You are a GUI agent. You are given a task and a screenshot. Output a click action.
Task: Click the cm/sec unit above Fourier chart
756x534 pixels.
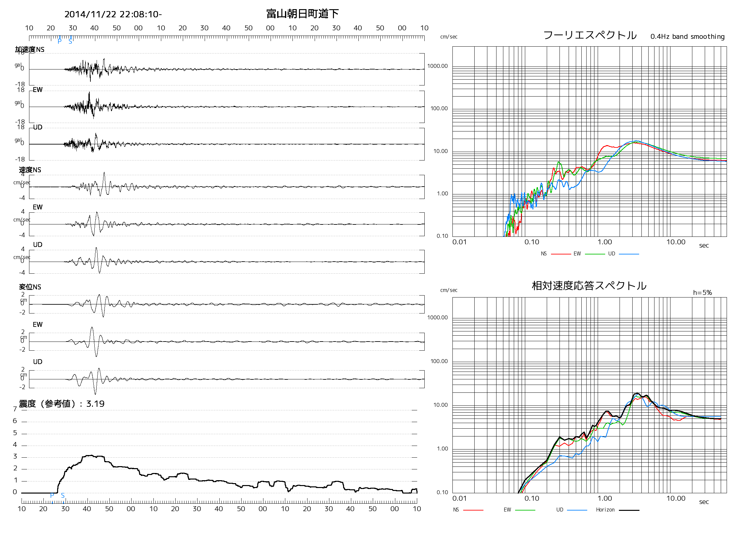pos(449,37)
